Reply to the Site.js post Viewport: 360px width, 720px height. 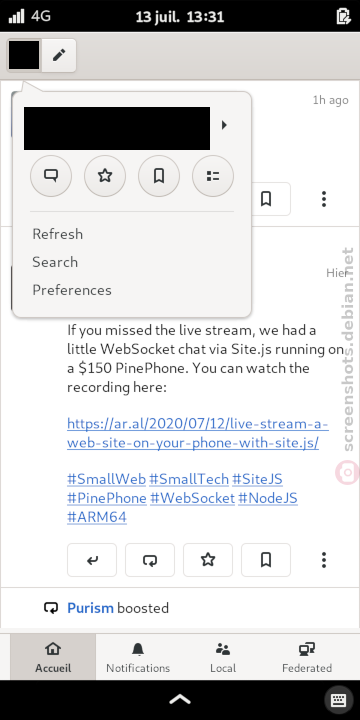coord(92,560)
